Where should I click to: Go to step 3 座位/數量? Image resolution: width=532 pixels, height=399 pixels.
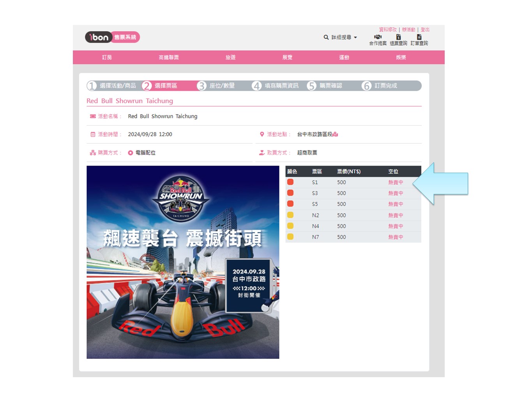(216, 86)
